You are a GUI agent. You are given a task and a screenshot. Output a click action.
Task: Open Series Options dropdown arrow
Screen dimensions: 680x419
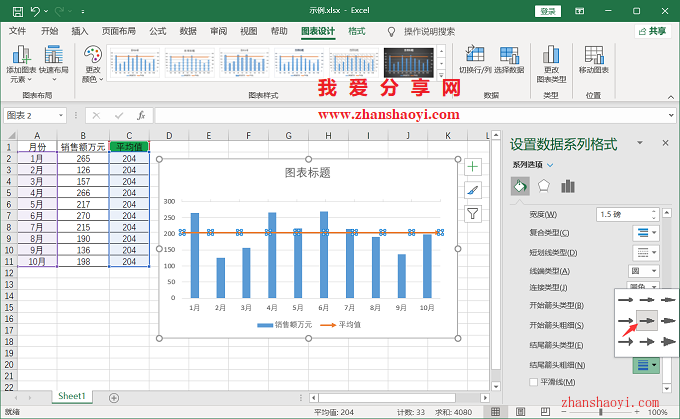[550, 165]
